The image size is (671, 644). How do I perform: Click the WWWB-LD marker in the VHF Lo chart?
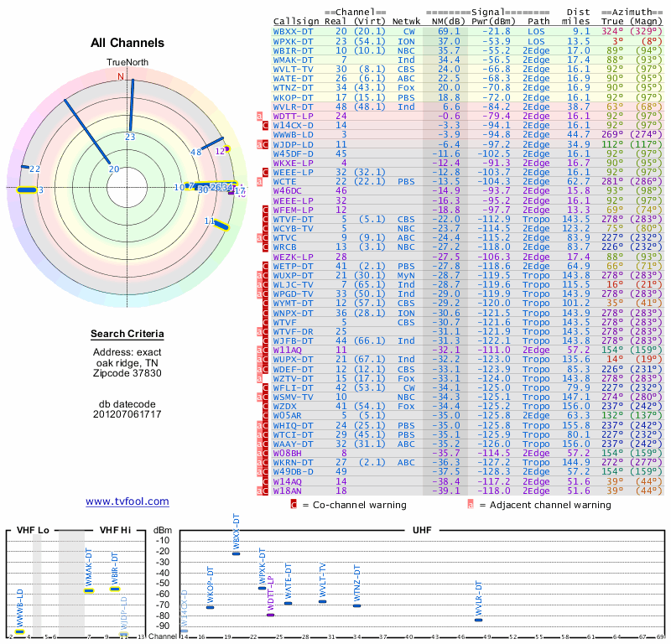(x=19, y=632)
